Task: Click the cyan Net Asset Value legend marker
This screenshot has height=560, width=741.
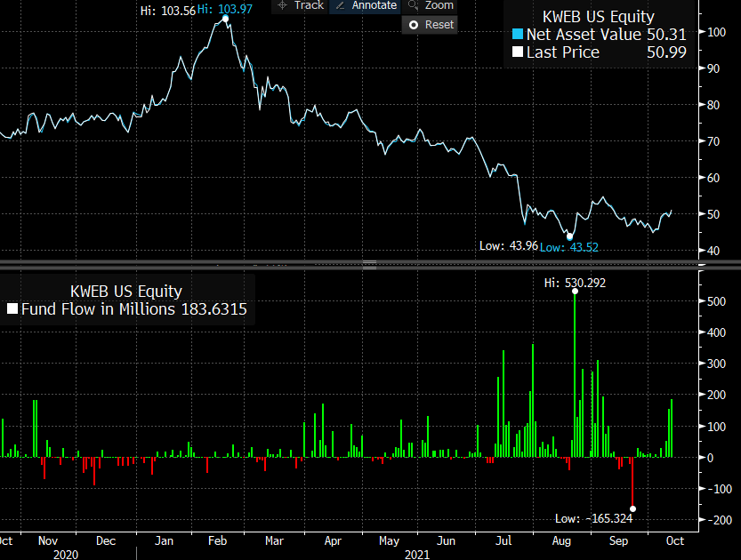Action: [519, 34]
